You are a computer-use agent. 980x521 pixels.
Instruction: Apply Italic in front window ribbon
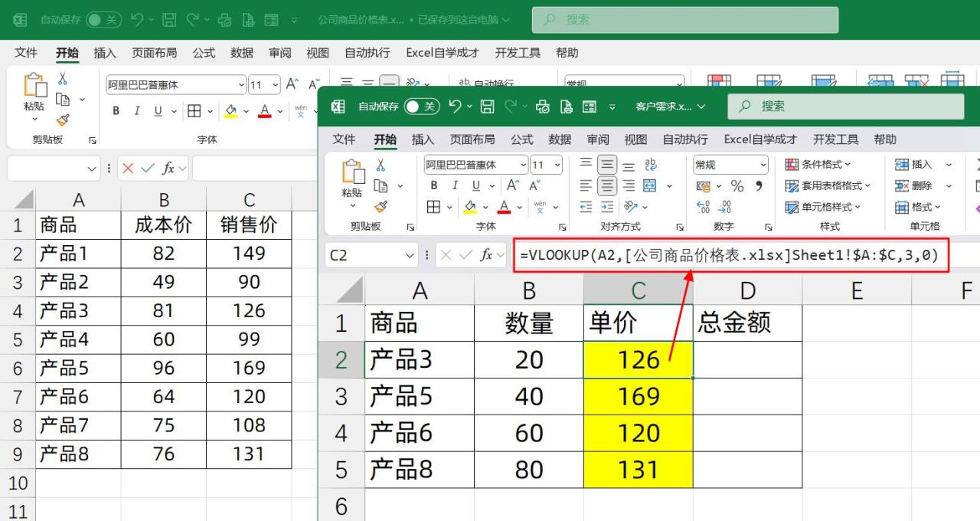pos(455,185)
